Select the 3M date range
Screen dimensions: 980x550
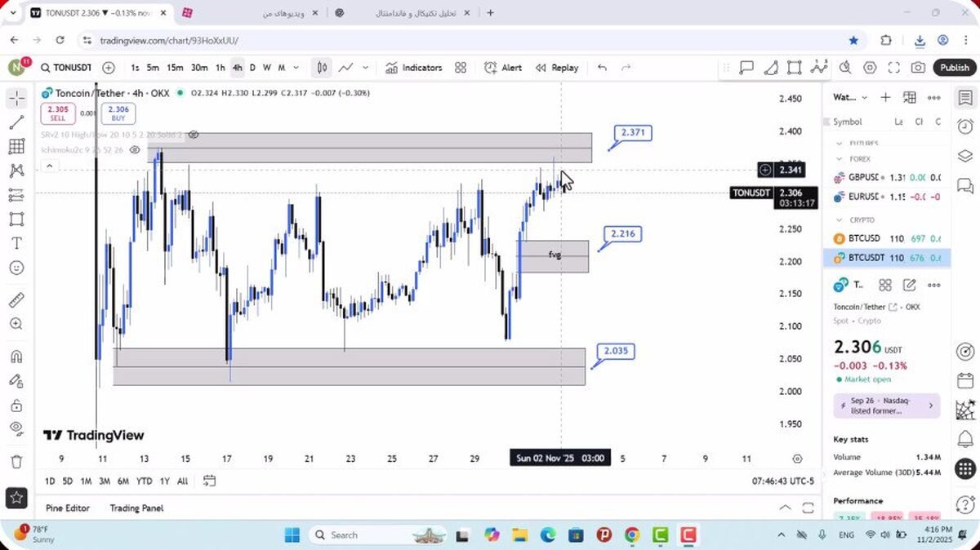coord(105,481)
